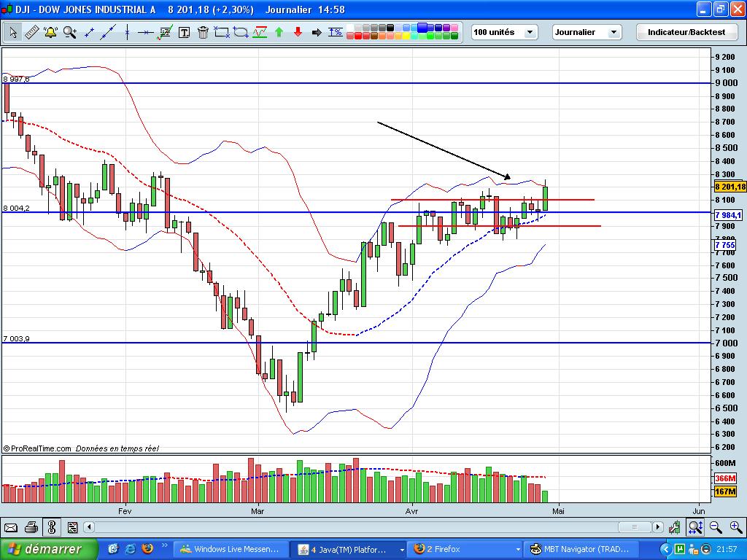Click the 8 997,6 line label
The height and width of the screenshot is (560, 747).
pos(16,79)
